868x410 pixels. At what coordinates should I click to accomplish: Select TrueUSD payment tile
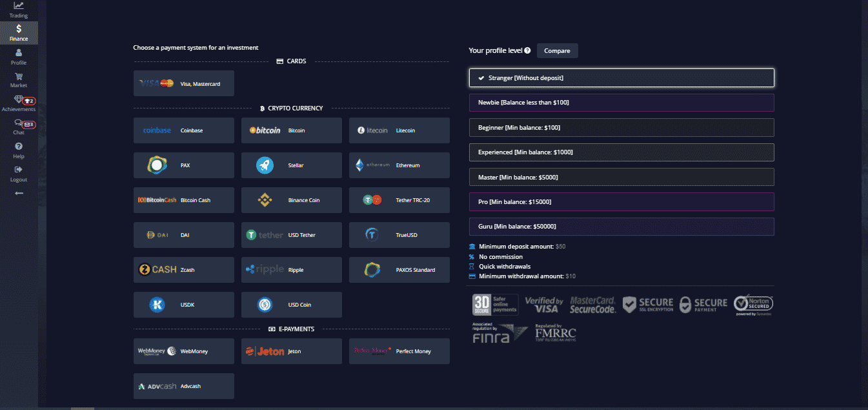pyautogui.click(x=399, y=235)
